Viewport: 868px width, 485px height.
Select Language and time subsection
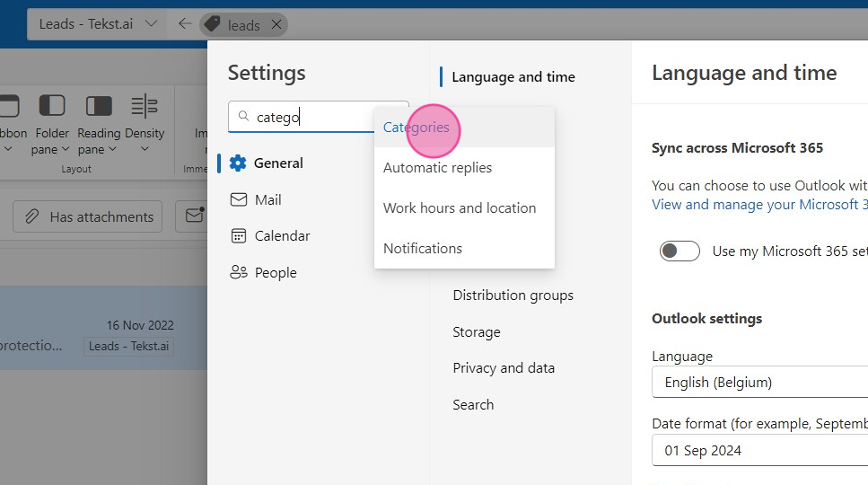click(513, 76)
